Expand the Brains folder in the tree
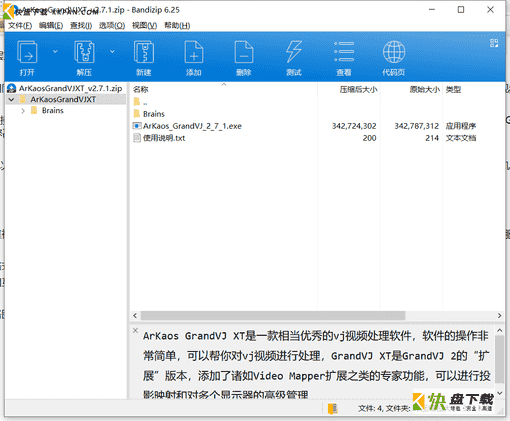The image size is (510, 421). [x=23, y=111]
